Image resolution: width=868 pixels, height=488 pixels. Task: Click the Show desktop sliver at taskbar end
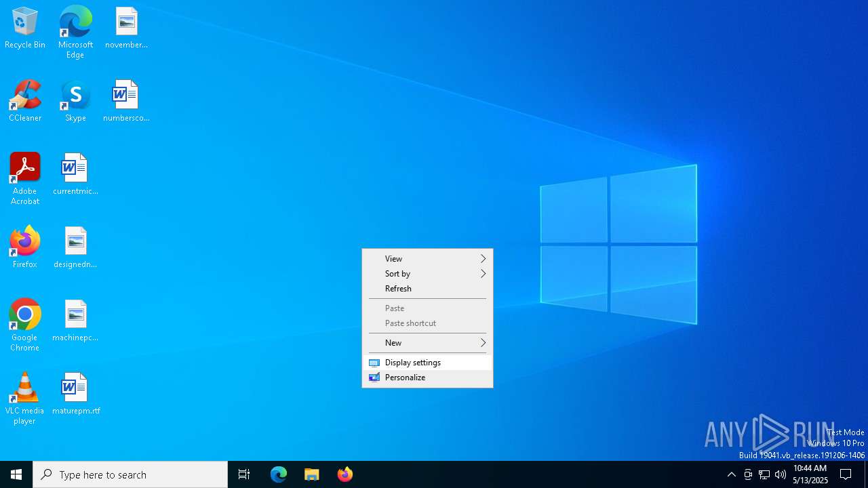tap(866, 474)
